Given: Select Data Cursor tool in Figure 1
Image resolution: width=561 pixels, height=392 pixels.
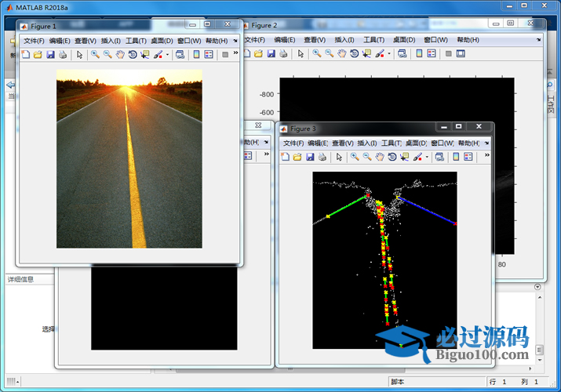Looking at the screenshot, I should tap(145, 55).
